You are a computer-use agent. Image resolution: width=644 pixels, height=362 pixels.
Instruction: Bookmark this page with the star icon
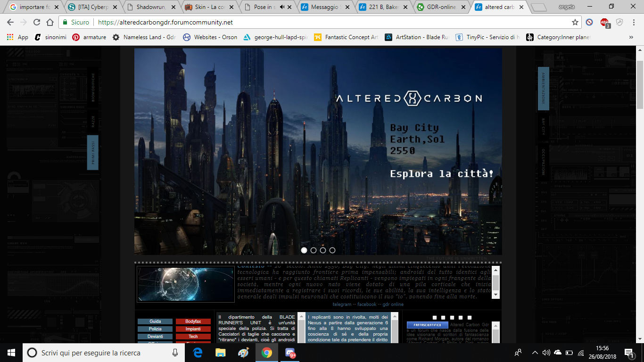pos(575,22)
